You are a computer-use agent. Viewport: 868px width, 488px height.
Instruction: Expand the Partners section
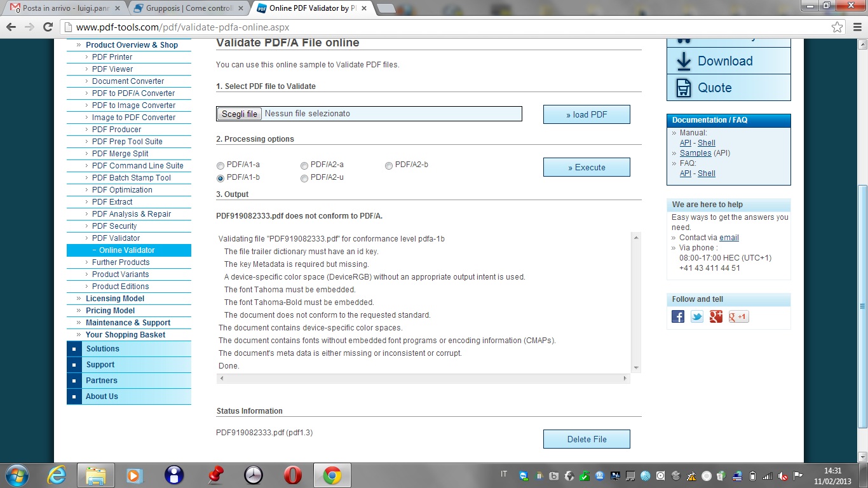(x=129, y=381)
